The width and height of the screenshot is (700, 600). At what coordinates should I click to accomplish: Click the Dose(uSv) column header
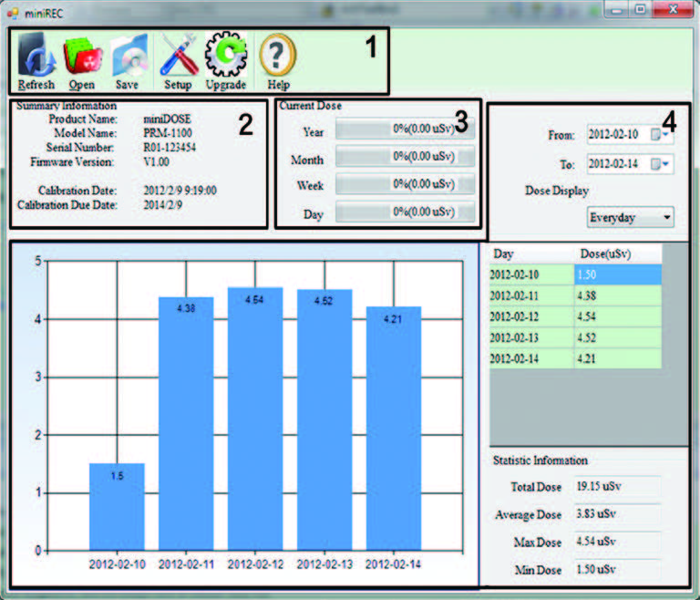pos(618,253)
